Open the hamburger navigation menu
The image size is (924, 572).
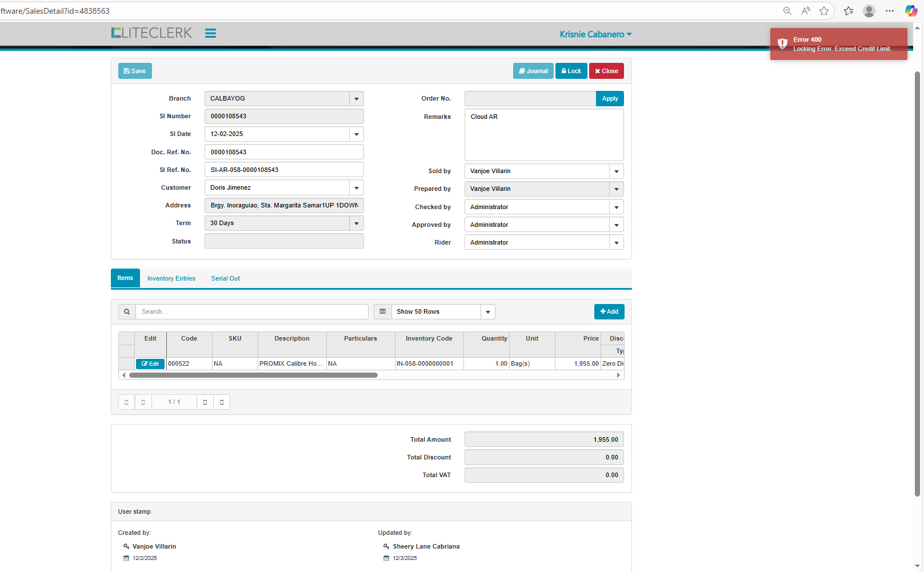coord(210,34)
